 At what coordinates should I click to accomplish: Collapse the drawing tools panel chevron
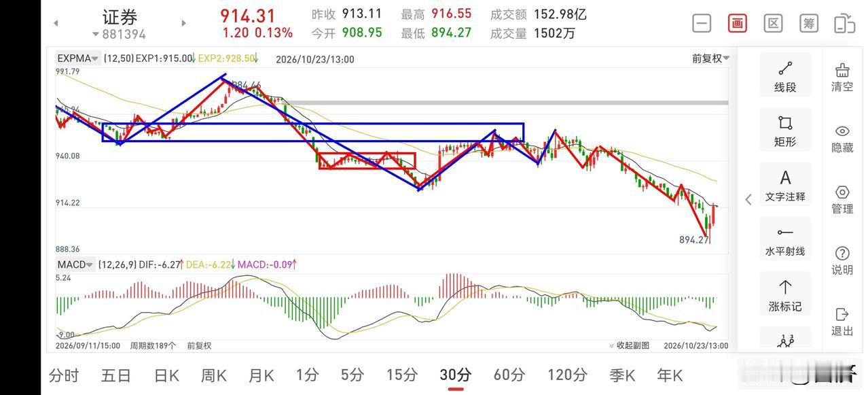(748, 199)
